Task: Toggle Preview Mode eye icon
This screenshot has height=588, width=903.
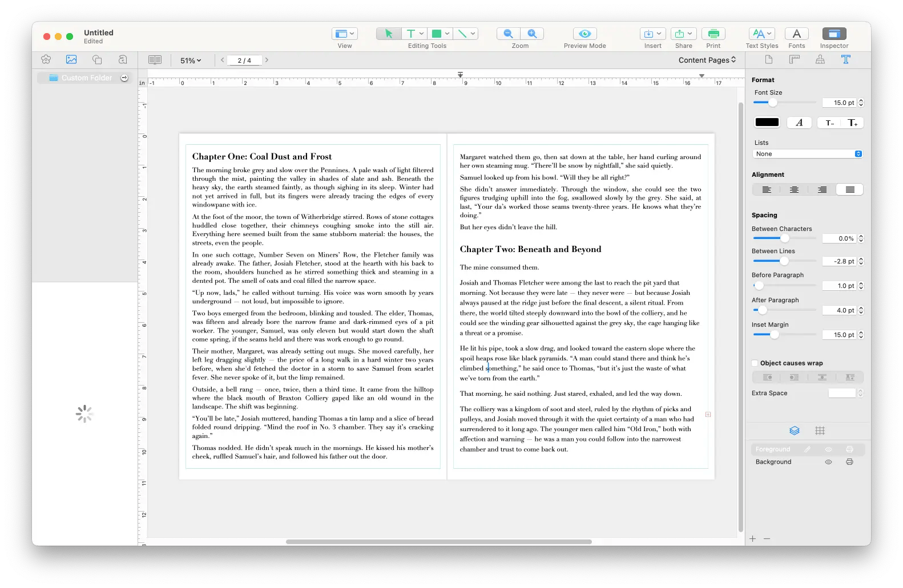Action: pyautogui.click(x=584, y=34)
